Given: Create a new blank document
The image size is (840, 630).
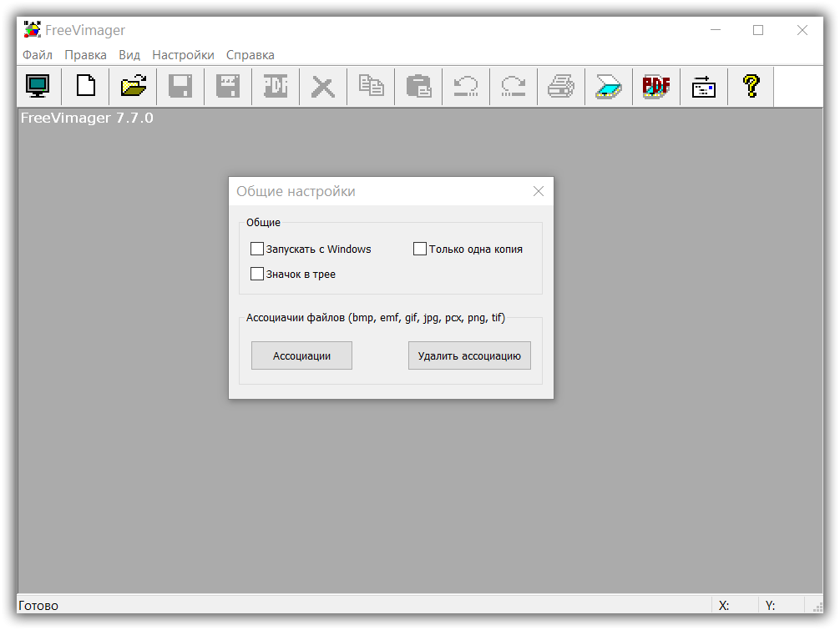Looking at the screenshot, I should pos(85,86).
